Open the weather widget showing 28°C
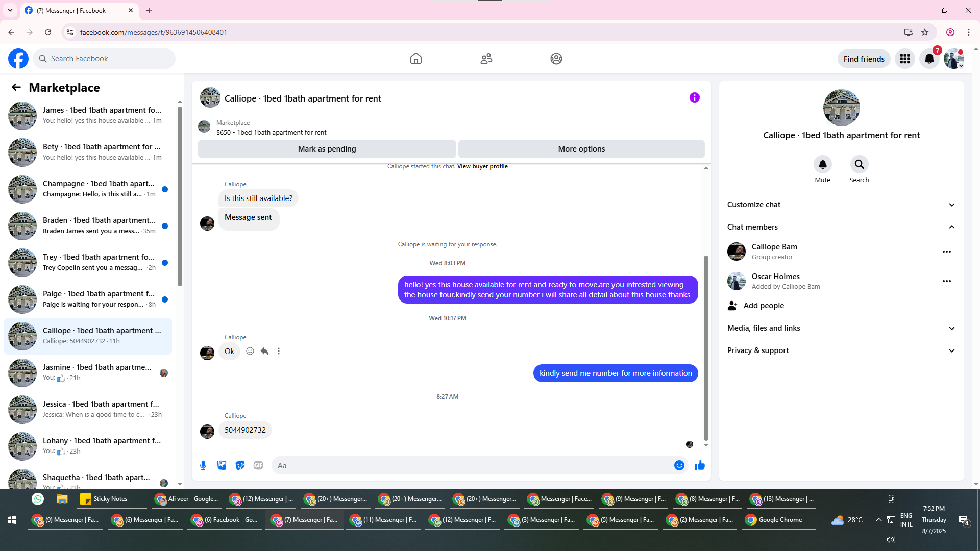The height and width of the screenshot is (551, 980). tap(847, 520)
